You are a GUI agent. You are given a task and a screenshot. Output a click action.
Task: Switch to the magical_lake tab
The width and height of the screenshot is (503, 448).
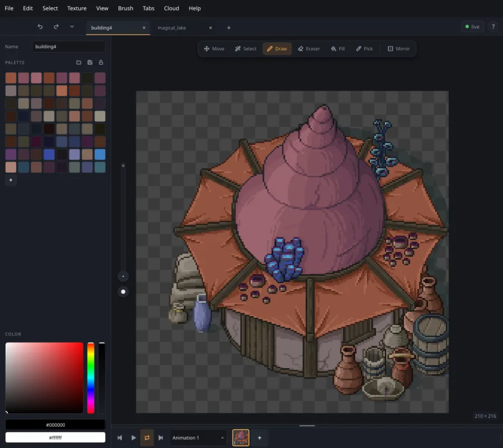coord(172,28)
